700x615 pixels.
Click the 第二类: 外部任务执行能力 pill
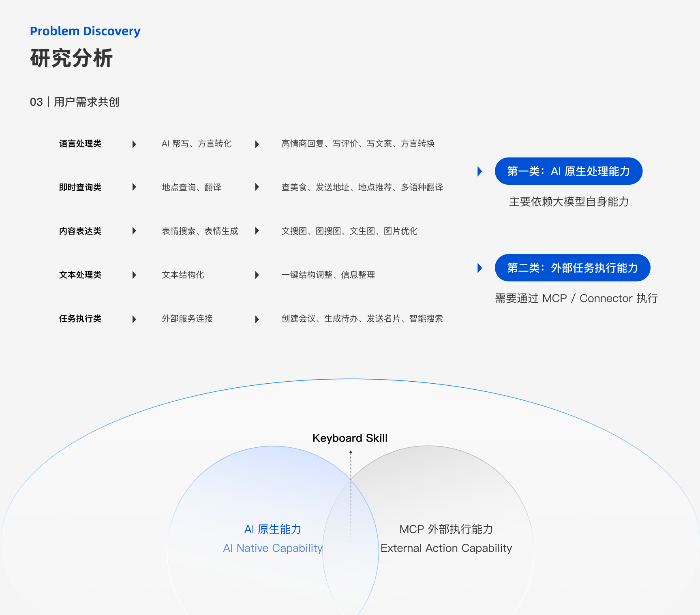572,268
